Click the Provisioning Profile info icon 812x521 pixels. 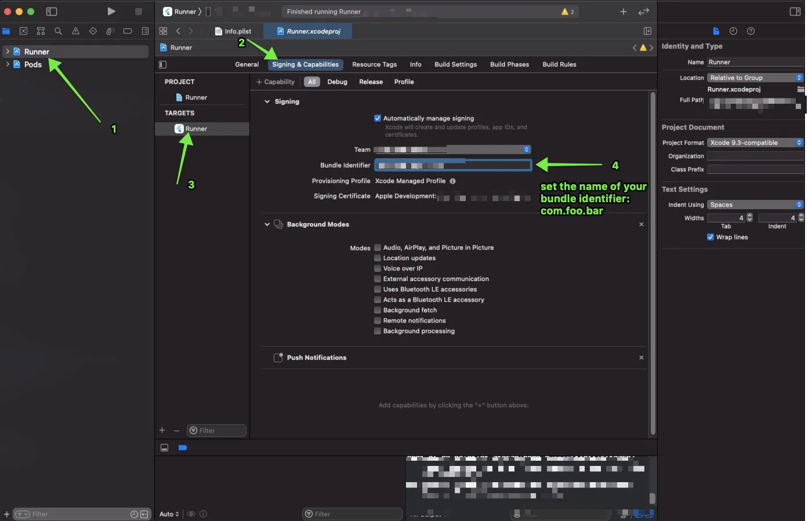click(453, 181)
